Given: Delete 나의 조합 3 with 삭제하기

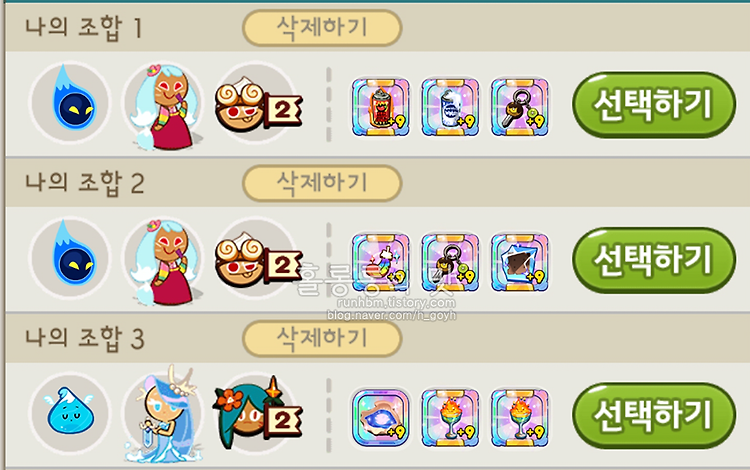Looking at the screenshot, I should click(322, 339).
